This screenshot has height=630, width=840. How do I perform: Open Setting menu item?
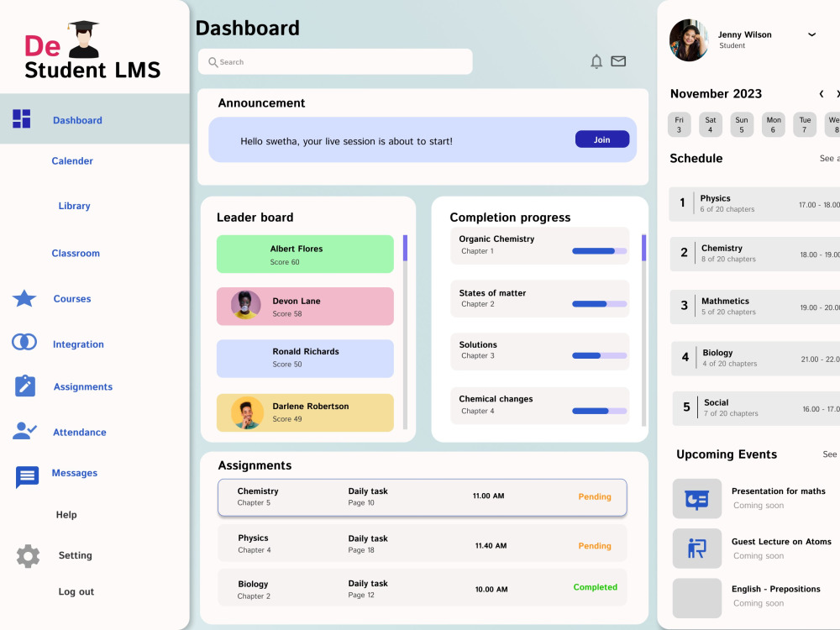(x=75, y=555)
